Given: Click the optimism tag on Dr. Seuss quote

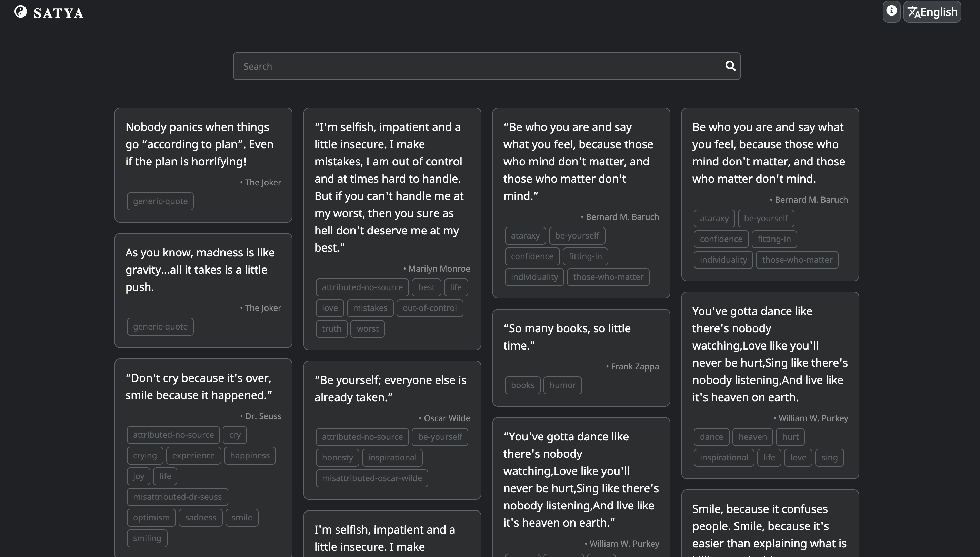Looking at the screenshot, I should [x=151, y=517].
